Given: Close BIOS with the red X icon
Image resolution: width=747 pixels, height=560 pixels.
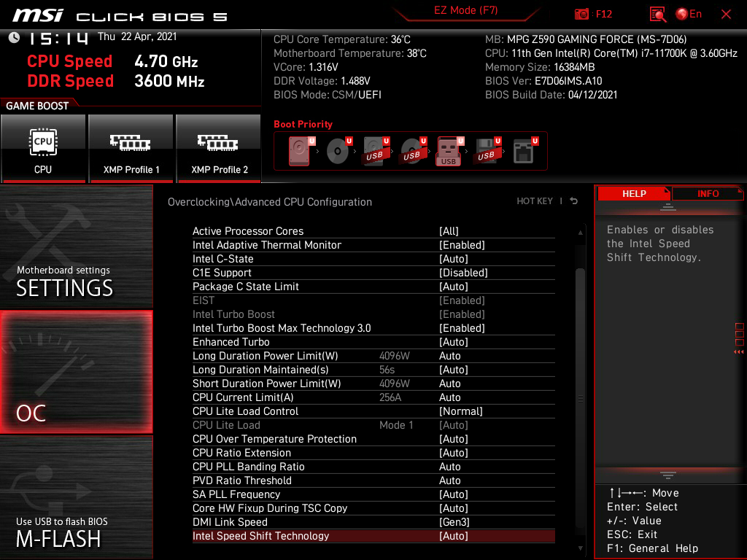Looking at the screenshot, I should [x=726, y=15].
